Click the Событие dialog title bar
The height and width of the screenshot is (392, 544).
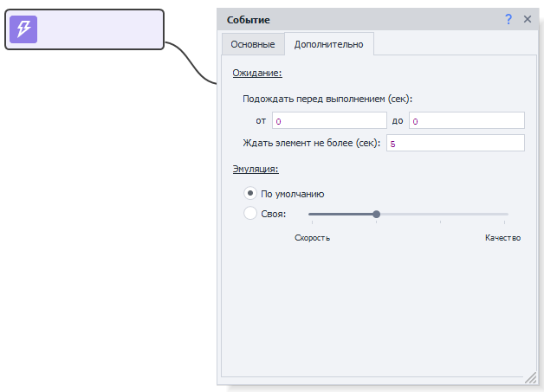click(x=346, y=19)
